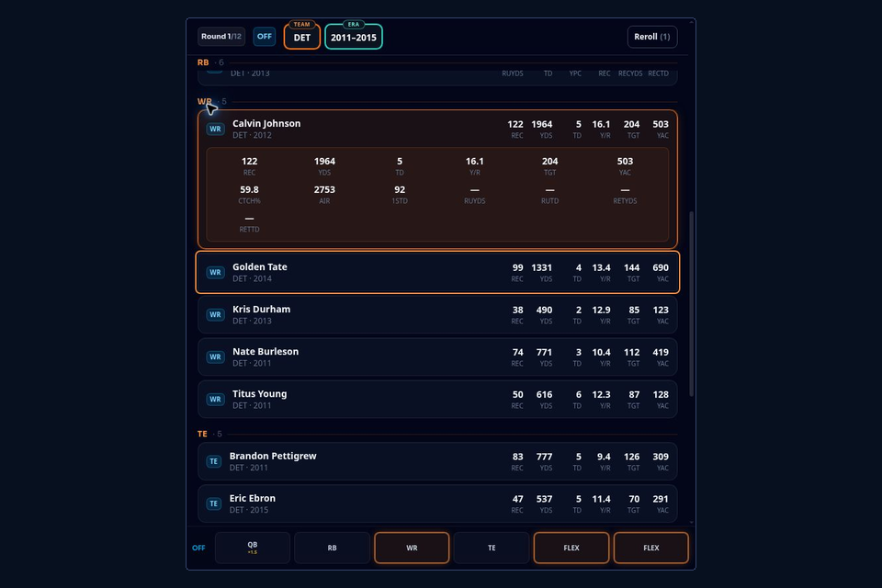Open the TEAM DET filter chip
This screenshot has height=588, width=882.
point(302,37)
